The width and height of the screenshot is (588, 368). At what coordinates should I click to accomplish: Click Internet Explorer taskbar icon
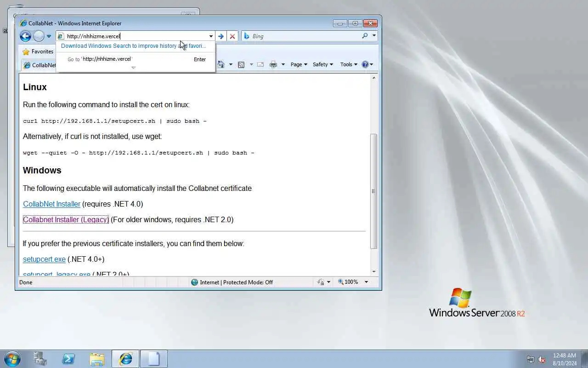[x=125, y=359]
